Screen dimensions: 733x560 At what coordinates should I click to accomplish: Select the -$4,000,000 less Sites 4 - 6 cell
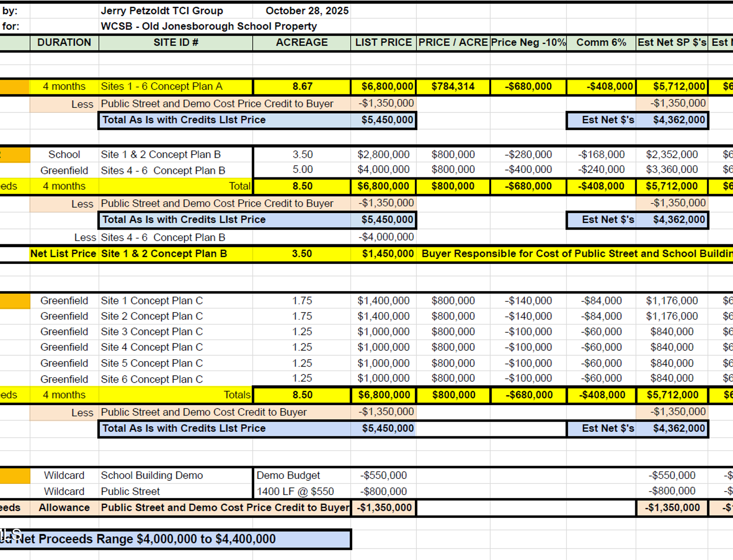tap(384, 237)
